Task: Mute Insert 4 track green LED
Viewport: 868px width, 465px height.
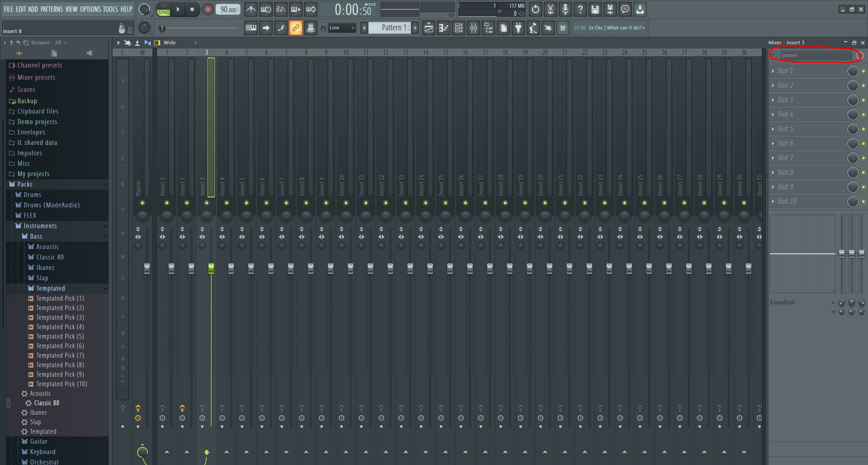Action: tap(227, 203)
